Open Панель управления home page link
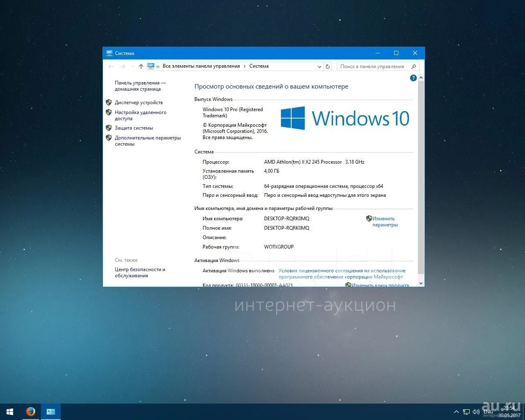The width and height of the screenshot is (525, 420). pos(140,86)
